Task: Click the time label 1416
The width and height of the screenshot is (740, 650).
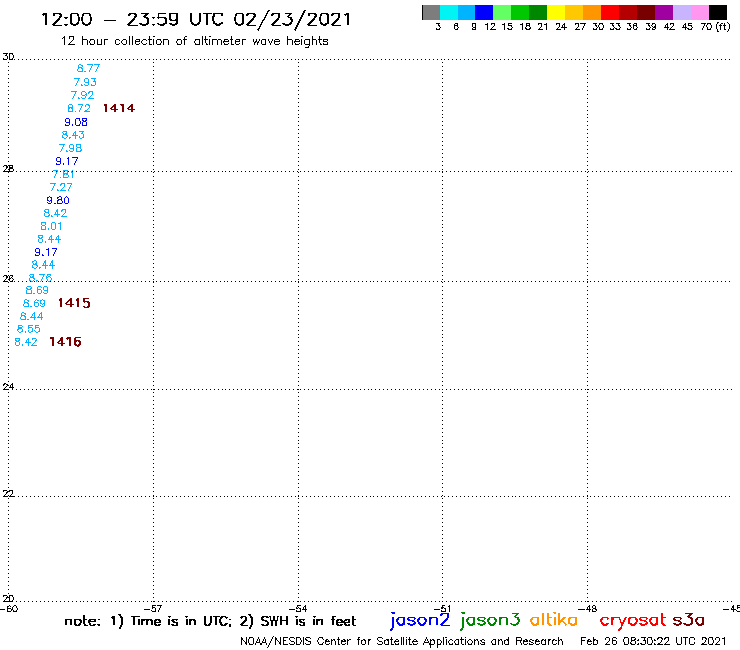Action: click(x=66, y=342)
